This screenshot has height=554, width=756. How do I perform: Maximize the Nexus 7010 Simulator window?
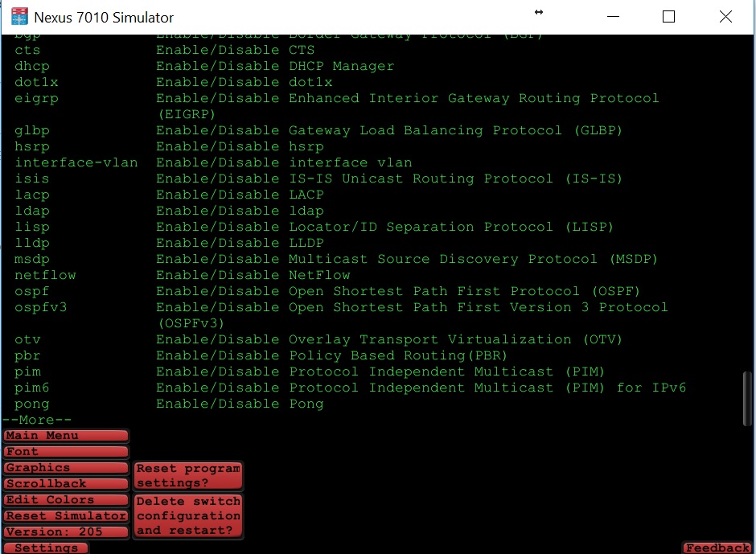coord(668,17)
